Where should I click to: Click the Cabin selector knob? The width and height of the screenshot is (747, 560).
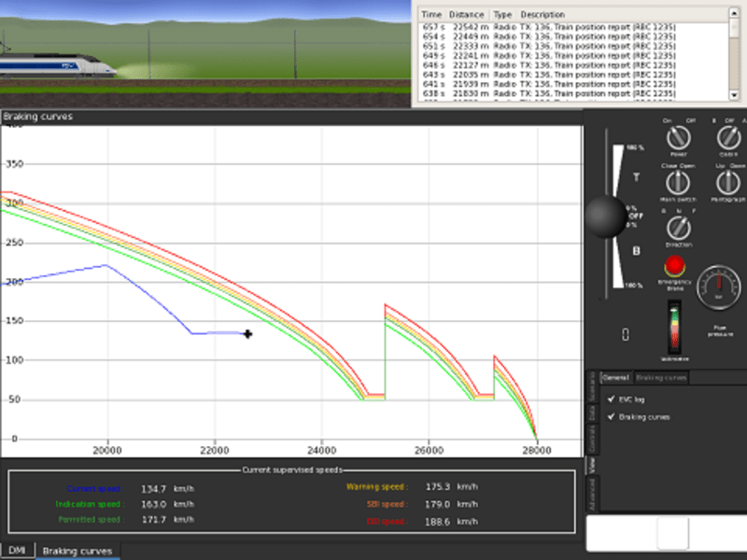(x=728, y=138)
